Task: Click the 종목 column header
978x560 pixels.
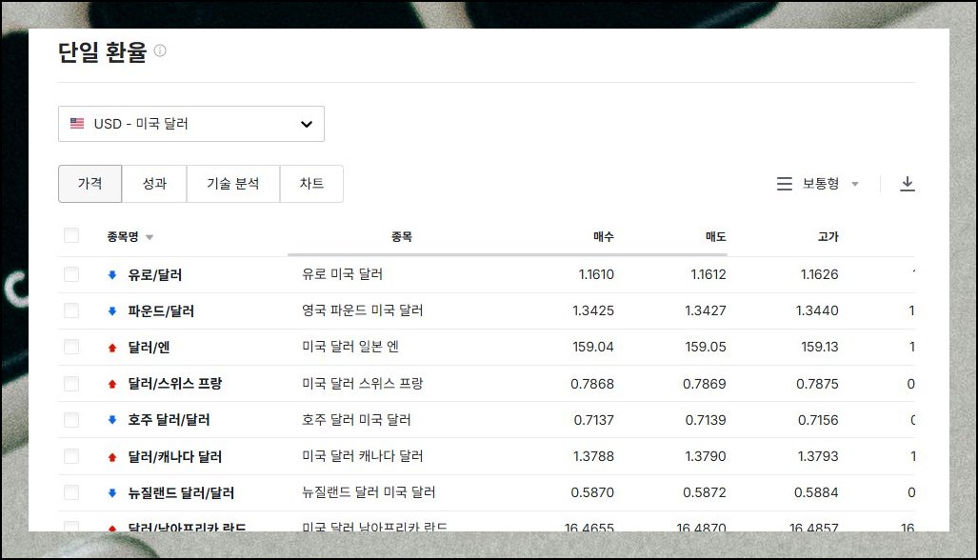Action: 402,236
